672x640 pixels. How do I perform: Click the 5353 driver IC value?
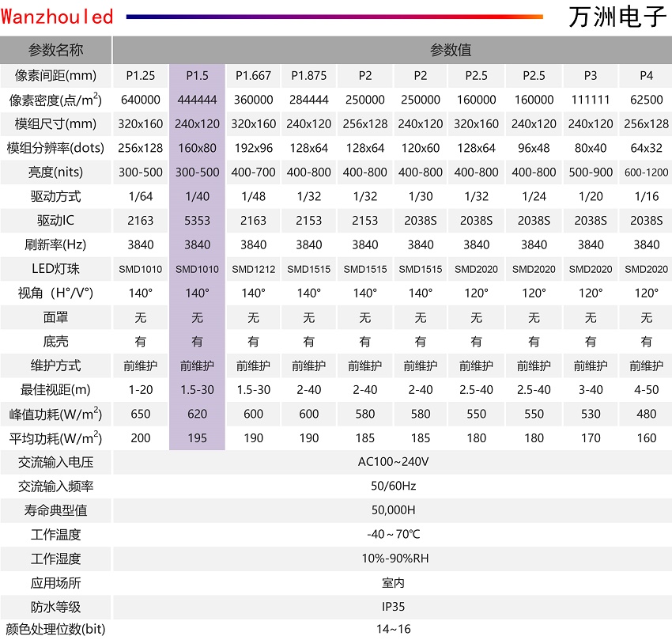tap(197, 221)
